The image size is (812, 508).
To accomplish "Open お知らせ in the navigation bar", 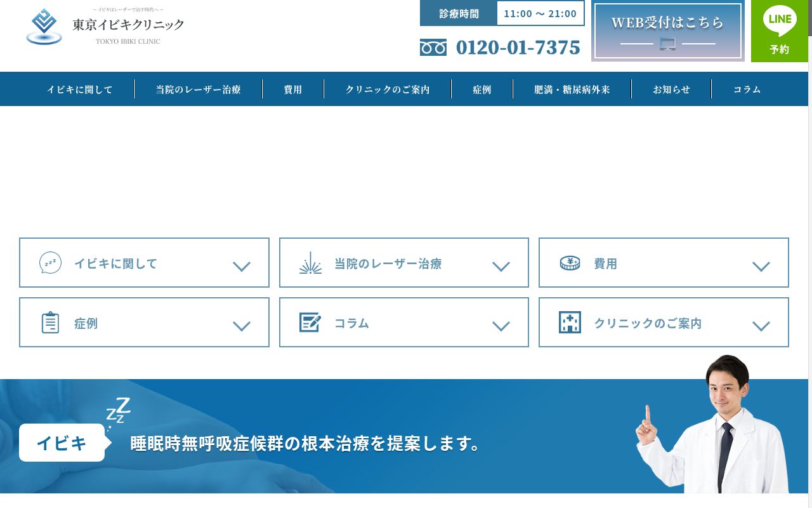I will click(672, 90).
